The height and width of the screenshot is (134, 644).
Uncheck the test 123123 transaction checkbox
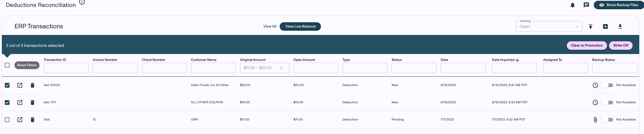tap(7, 85)
